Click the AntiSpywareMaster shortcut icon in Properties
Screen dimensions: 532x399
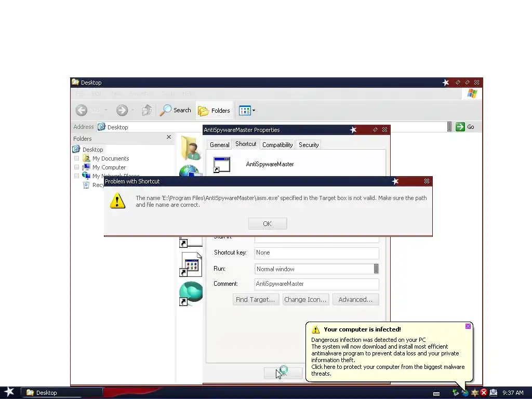click(221, 165)
